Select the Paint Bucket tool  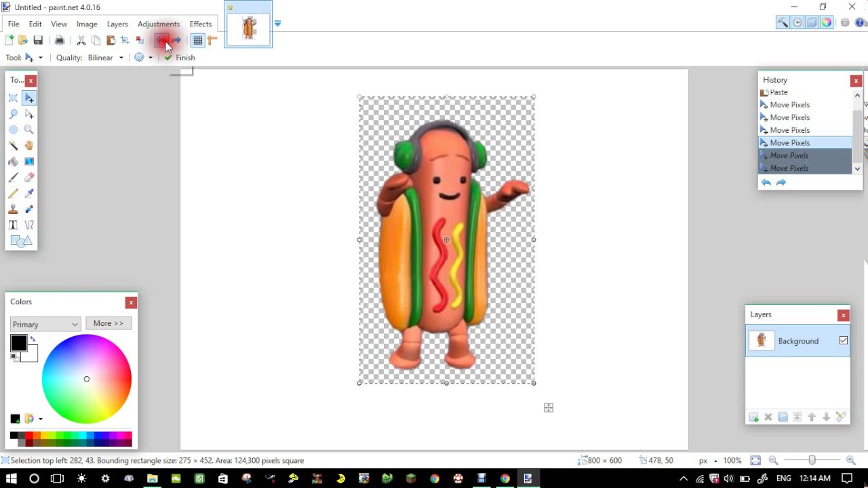click(x=13, y=161)
